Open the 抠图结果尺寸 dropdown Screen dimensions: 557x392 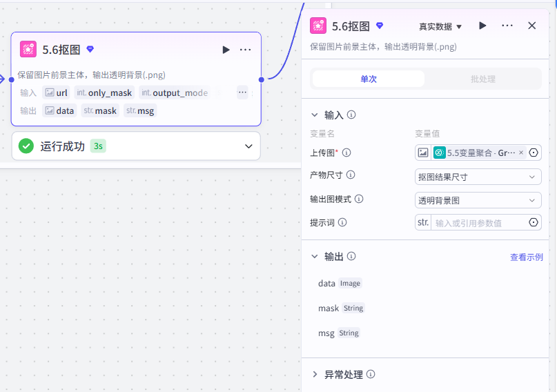point(478,177)
